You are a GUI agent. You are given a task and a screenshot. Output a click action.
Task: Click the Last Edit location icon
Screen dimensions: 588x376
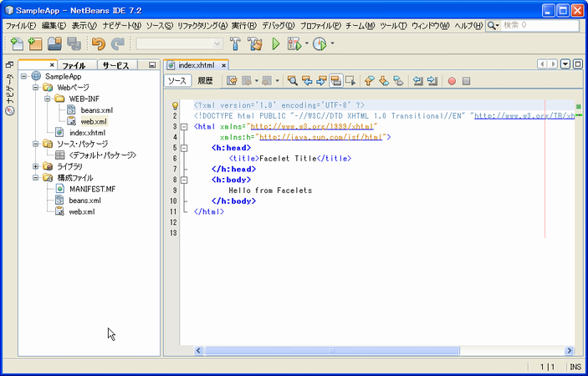click(x=232, y=81)
